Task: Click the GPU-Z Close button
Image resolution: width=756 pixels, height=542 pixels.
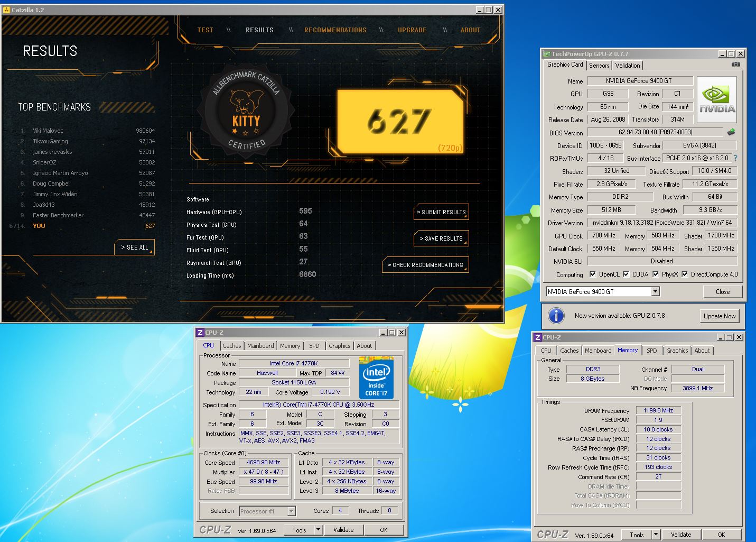Action: click(x=723, y=292)
